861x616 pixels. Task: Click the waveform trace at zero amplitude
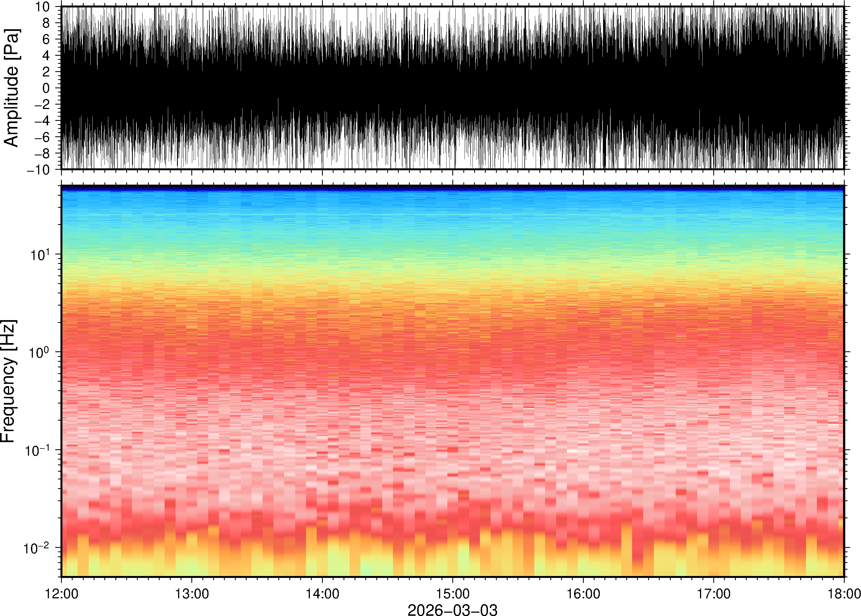pos(452,88)
